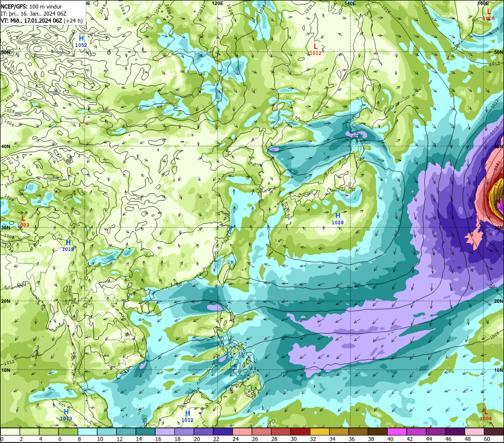This screenshot has width=504, height=443.
Task: Select the bright magenta 40–42 legend swatch
Action: pyautogui.click(x=397, y=431)
